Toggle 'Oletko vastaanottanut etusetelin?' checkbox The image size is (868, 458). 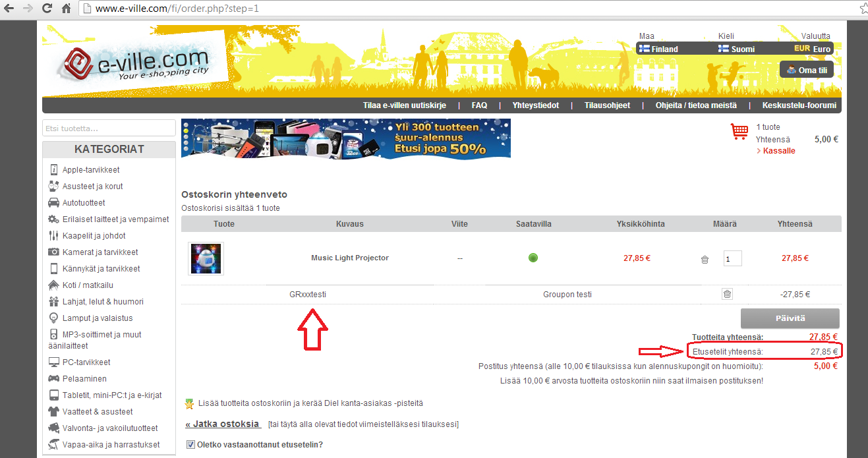(x=191, y=445)
